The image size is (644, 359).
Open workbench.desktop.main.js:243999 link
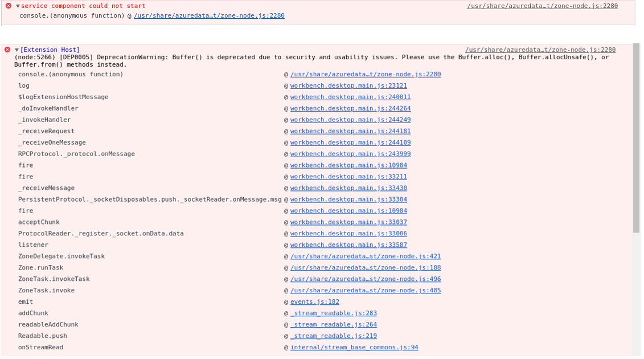[350, 154]
